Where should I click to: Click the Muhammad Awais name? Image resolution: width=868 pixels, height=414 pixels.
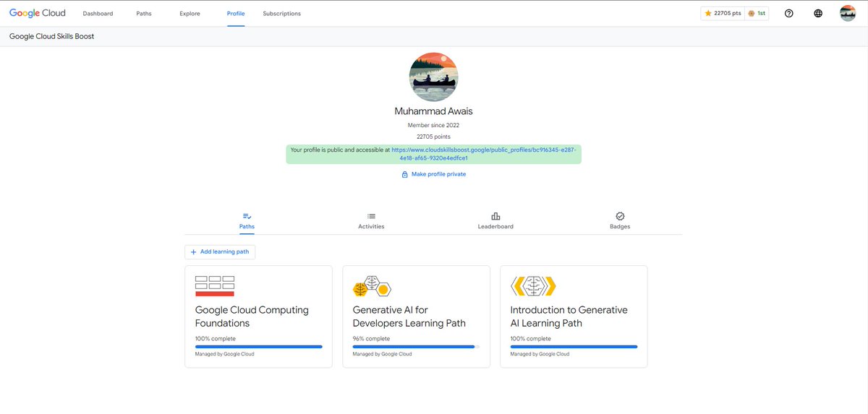coord(433,111)
